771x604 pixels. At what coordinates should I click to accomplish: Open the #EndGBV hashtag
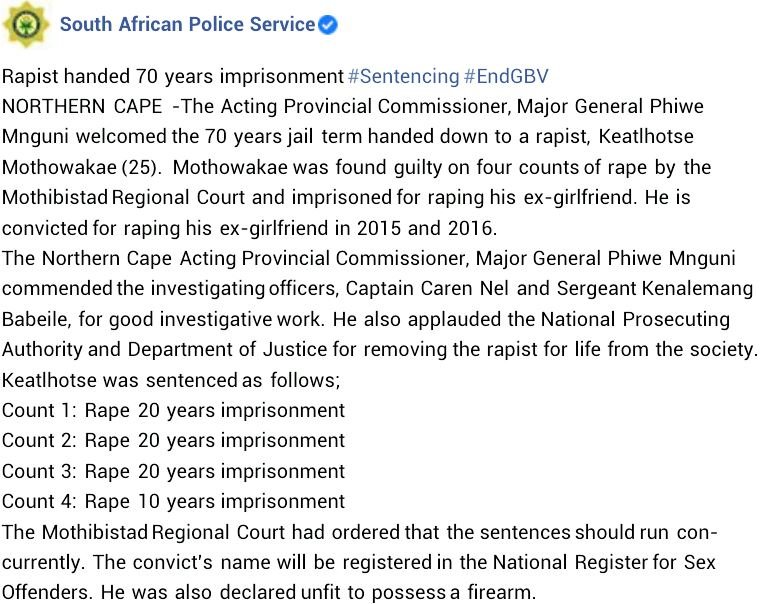click(x=505, y=76)
